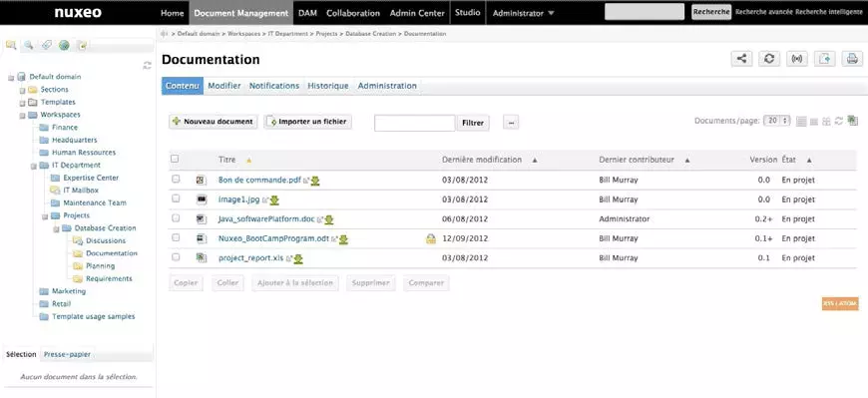Expand the Templates tree node
Image resolution: width=868 pixels, height=398 pixels.
point(22,103)
